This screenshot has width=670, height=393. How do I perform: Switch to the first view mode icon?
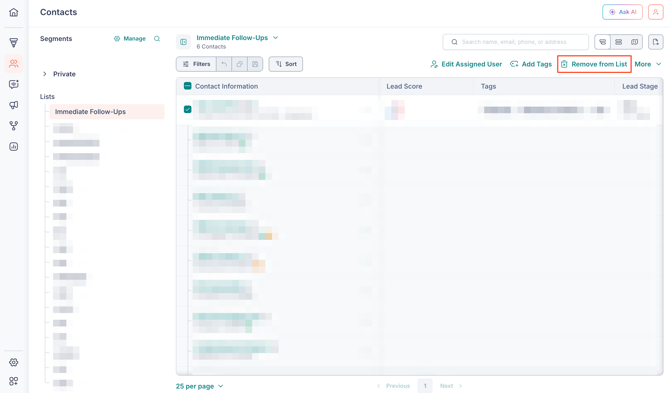point(602,42)
